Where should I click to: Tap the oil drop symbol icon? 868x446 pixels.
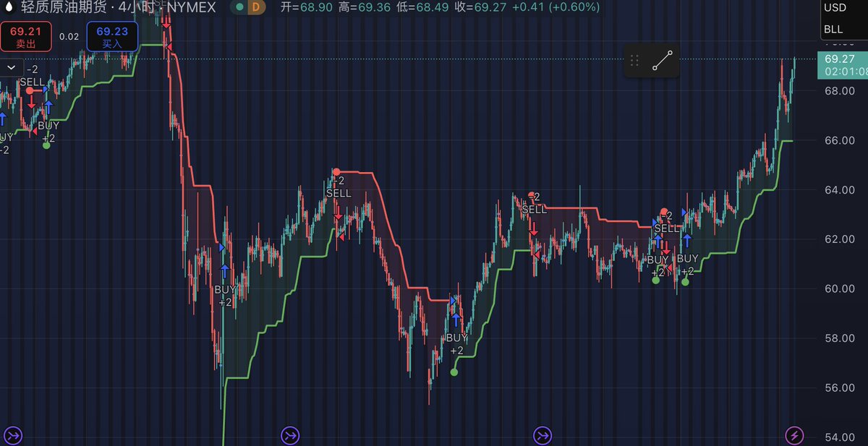[10, 7]
